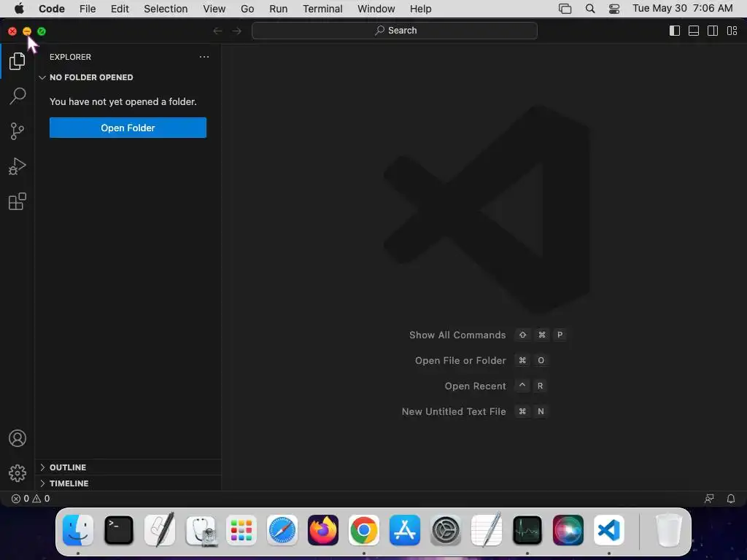Viewport: 747px width, 560px height.
Task: Click the errors and warnings status indicator
Action: pos(31,499)
